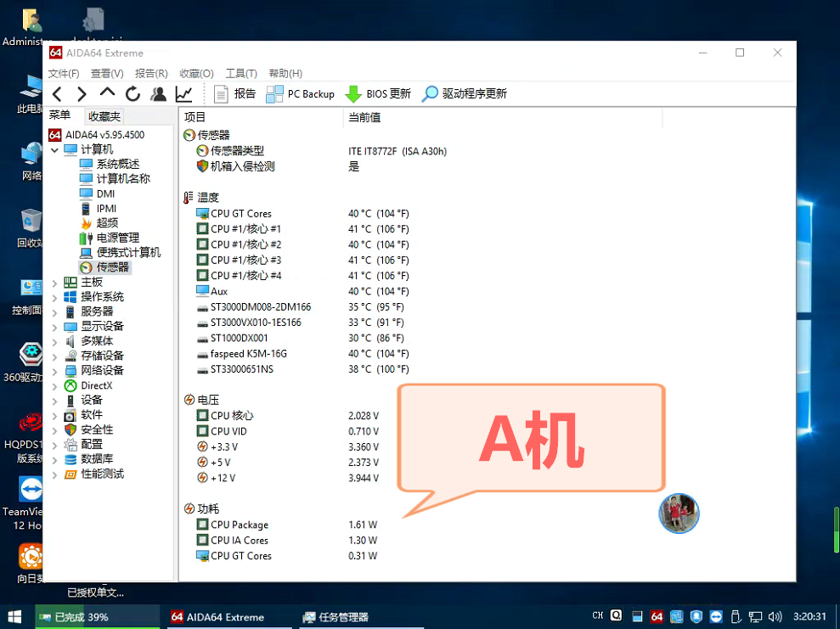Open the user profile toolbar icon
Viewport: 840px width, 629px height.
(158, 94)
